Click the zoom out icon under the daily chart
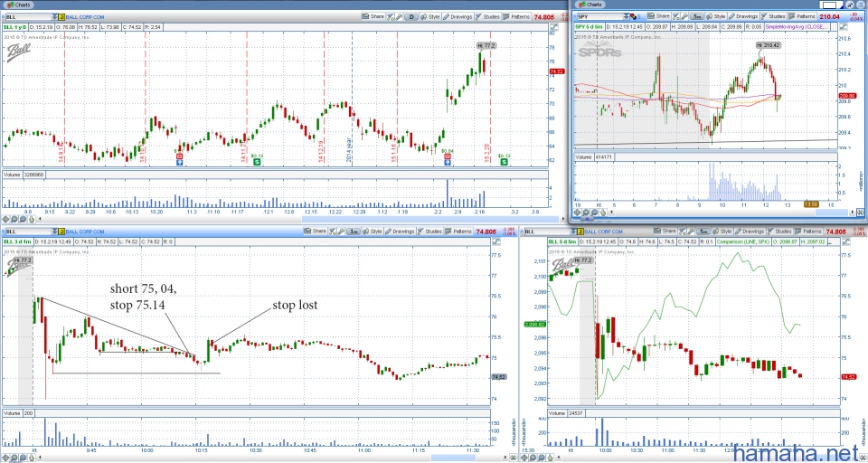Screen dimensions: 868x463 coord(23,219)
